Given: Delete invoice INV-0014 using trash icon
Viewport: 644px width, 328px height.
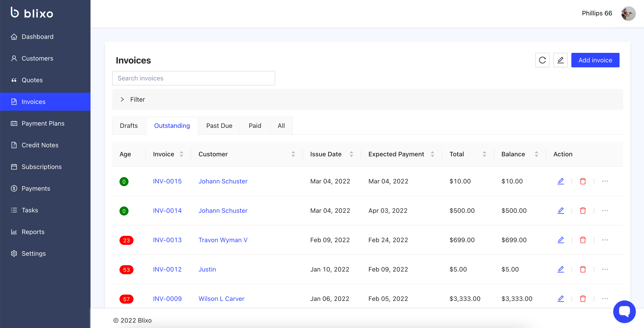Looking at the screenshot, I should (583, 211).
